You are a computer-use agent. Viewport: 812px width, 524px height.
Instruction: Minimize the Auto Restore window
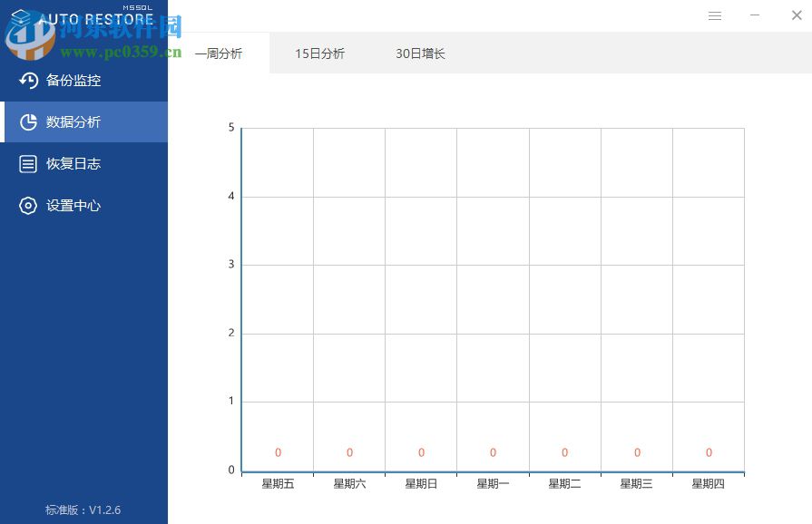(x=755, y=15)
